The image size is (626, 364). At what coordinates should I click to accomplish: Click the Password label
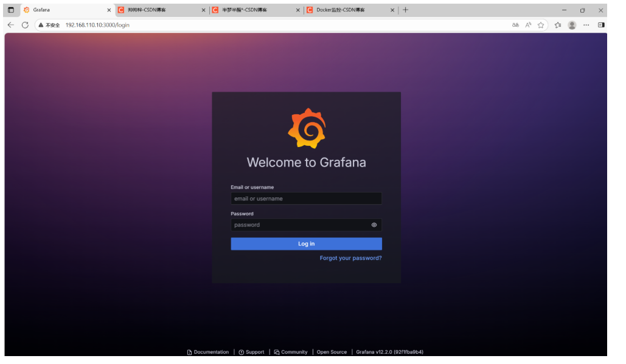(x=242, y=214)
